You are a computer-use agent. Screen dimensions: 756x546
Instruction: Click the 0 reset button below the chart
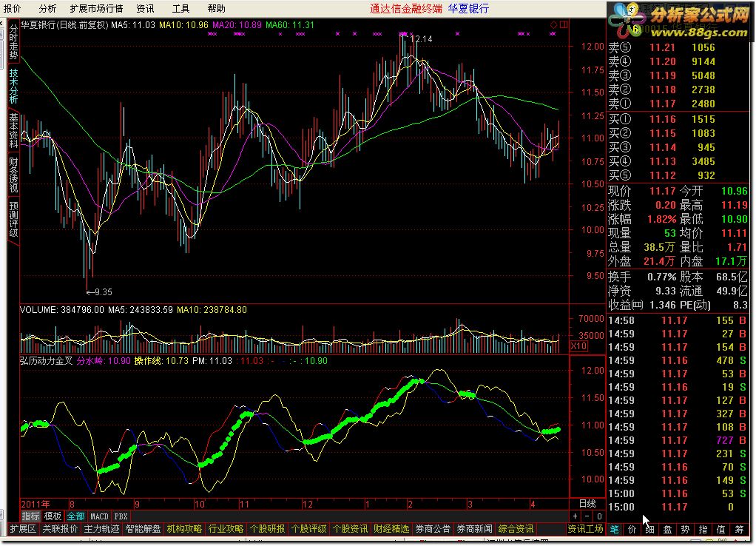[599, 516]
